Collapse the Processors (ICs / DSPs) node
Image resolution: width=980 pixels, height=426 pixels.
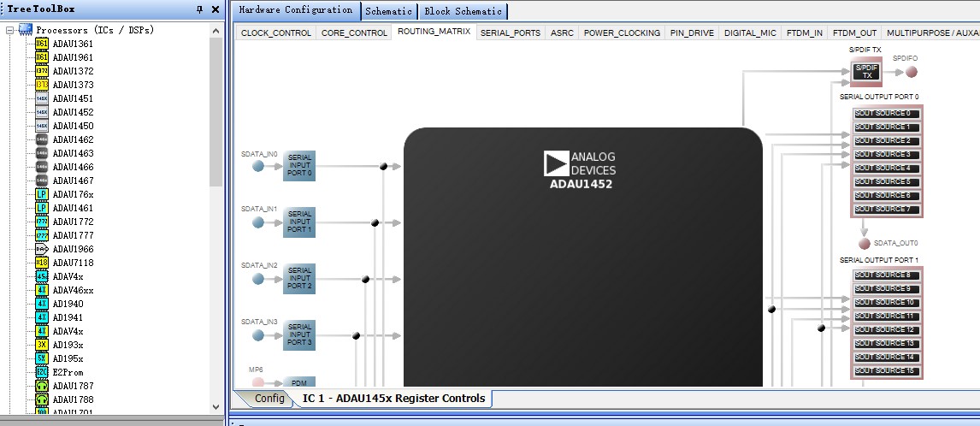tap(9, 30)
